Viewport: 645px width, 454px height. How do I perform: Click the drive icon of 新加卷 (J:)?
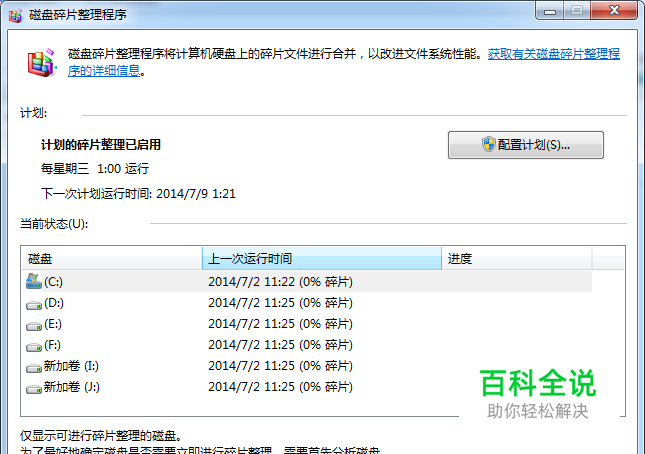(x=34, y=389)
